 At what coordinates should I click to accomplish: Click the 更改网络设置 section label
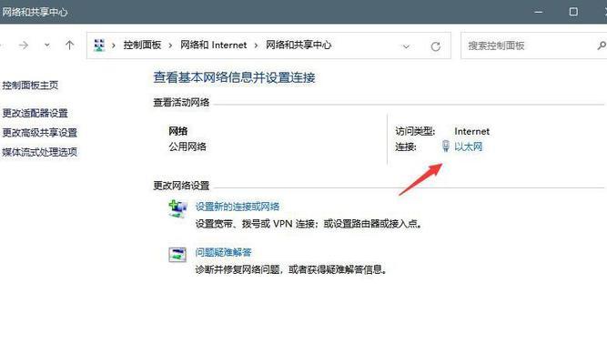pos(181,186)
